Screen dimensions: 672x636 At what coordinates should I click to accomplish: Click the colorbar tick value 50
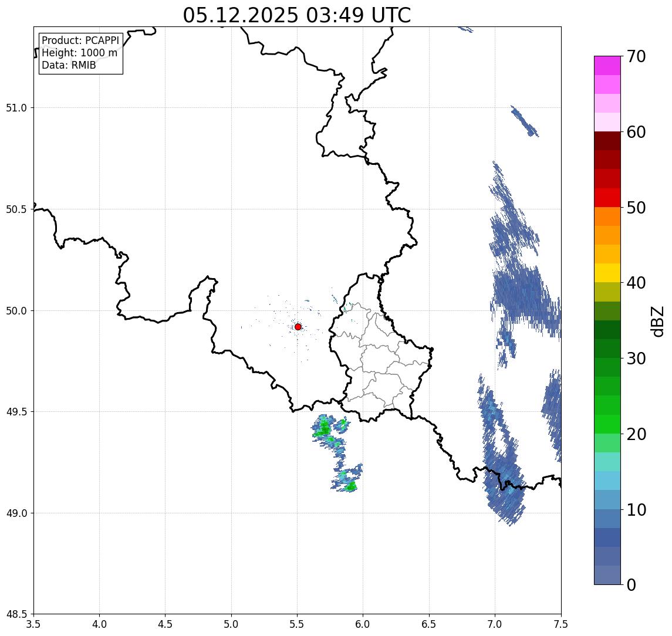point(636,208)
